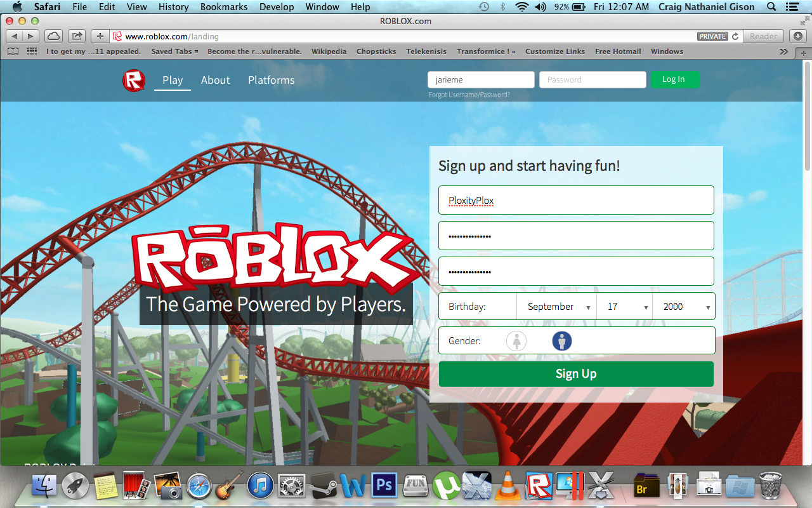Reload the page using the address bar icon

(x=735, y=37)
